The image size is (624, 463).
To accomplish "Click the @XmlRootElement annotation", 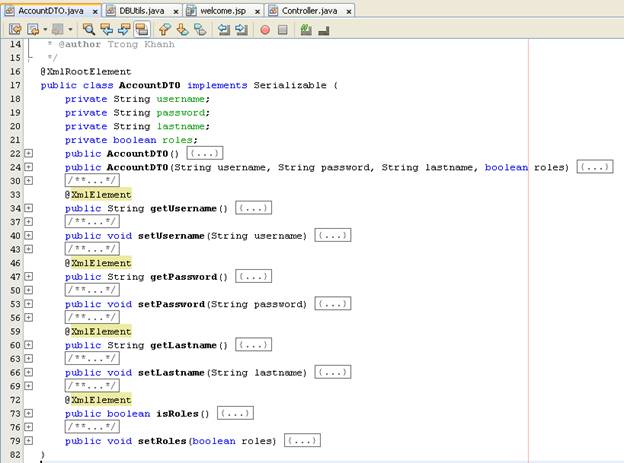I will pos(86,72).
